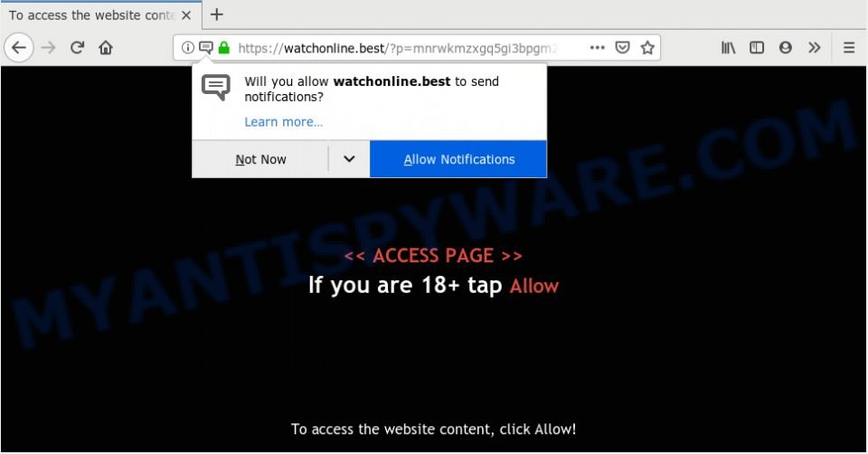
Task: Click the Not Now button
Action: 260,159
